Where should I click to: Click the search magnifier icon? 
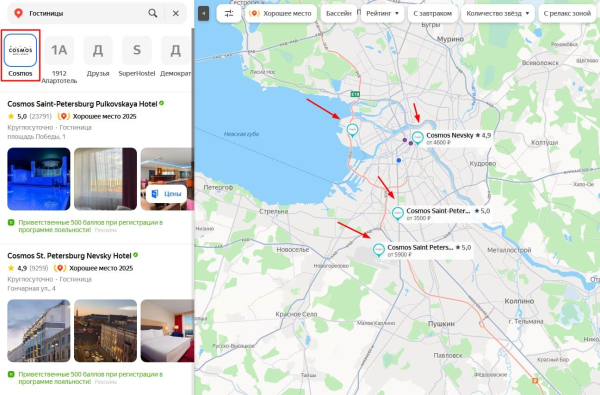153,13
